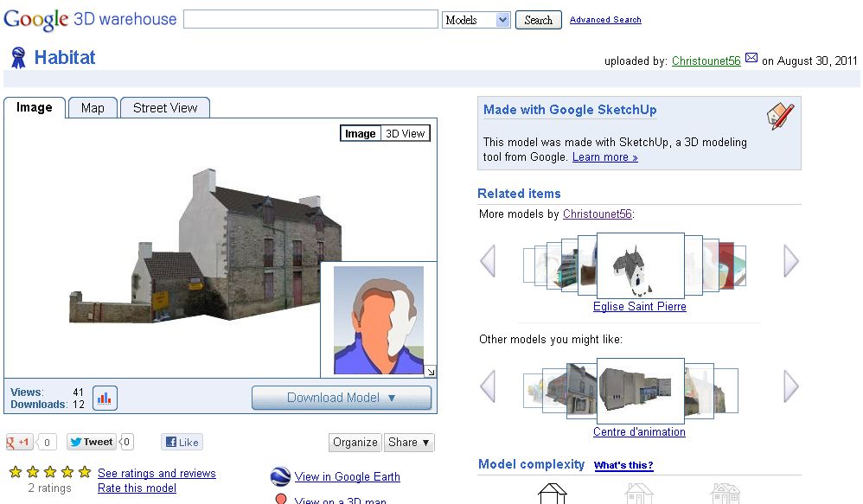Open the Centre d'animation model link

639,432
